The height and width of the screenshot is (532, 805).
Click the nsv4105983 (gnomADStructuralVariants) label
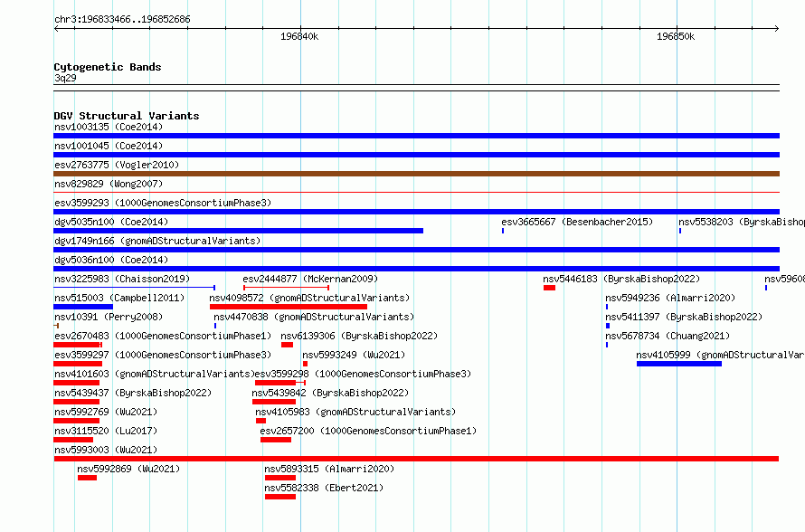pos(355,412)
